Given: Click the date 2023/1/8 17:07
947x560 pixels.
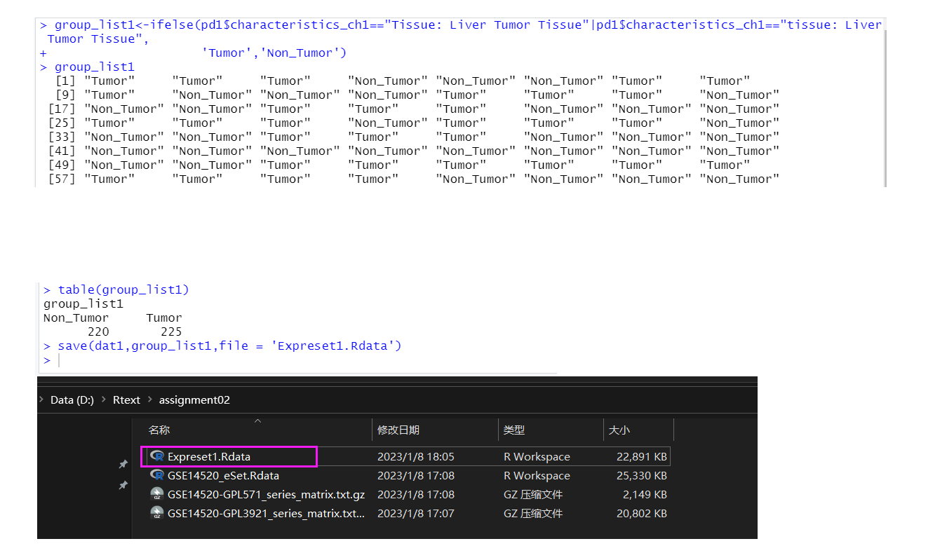Looking at the screenshot, I should click(x=416, y=513).
